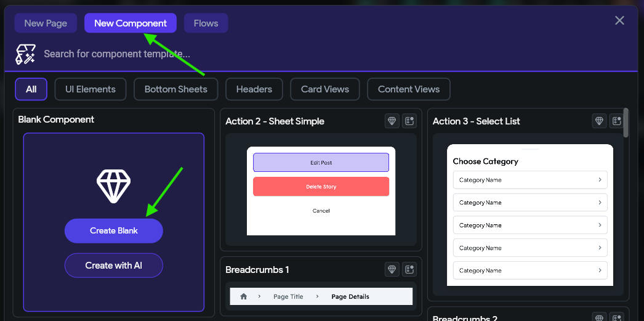
Task: Open the Breadcrumbs 1 template thumbnail
Action: [321, 296]
